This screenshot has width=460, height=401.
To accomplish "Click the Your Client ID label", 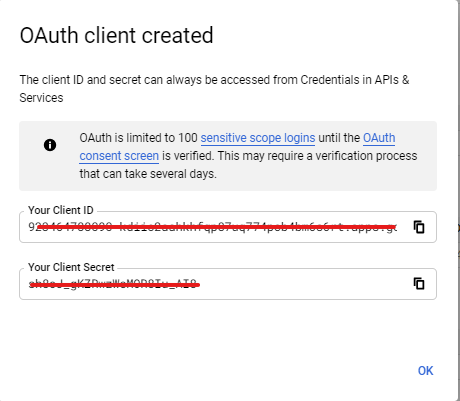I will [x=61, y=210].
